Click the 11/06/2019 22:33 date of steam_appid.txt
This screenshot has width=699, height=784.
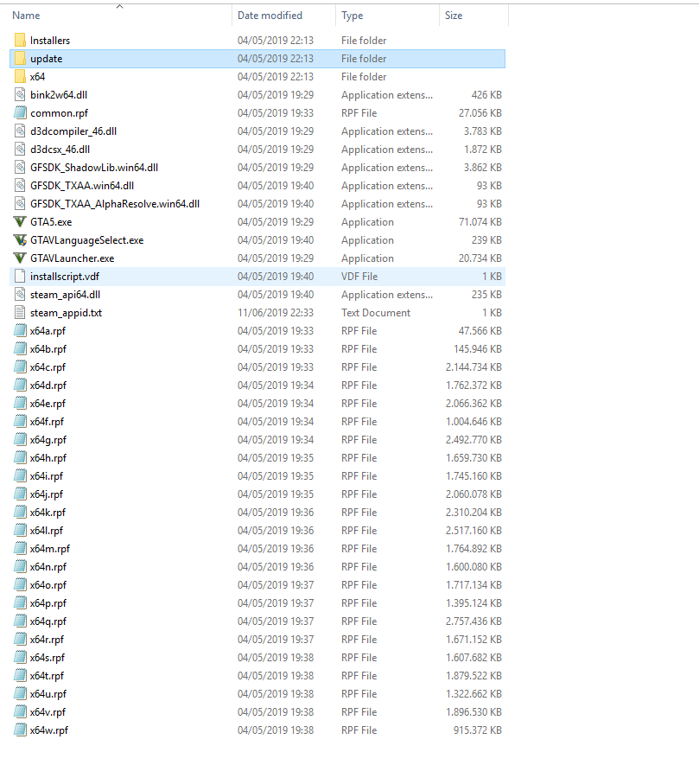(276, 313)
